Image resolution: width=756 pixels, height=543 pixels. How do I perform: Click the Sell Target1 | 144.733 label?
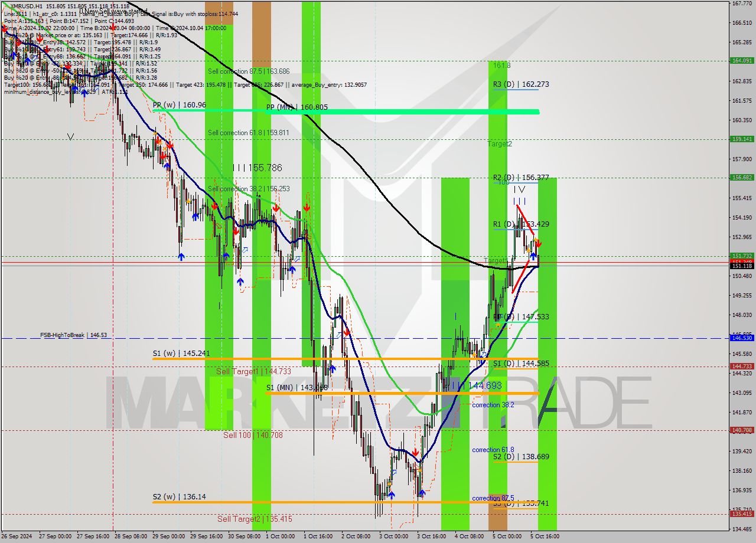pyautogui.click(x=253, y=371)
